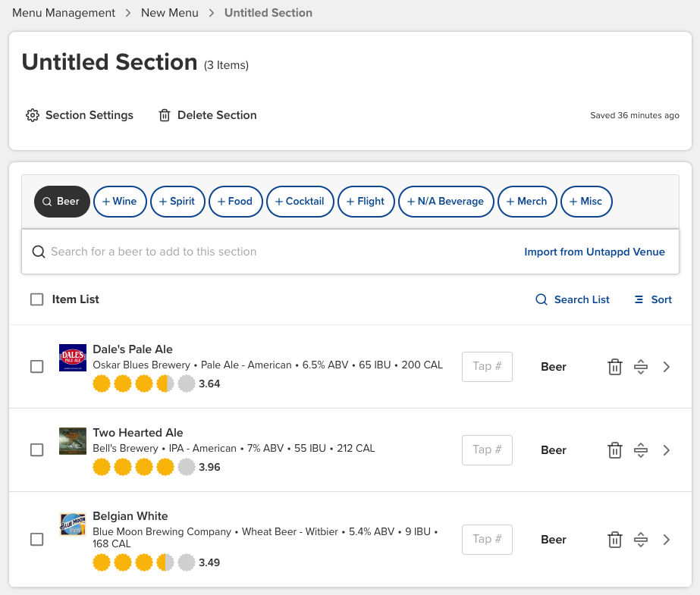Viewport: 700px width, 595px height.
Task: Expand Two Hearted Ale details chevron
Action: coord(667,450)
